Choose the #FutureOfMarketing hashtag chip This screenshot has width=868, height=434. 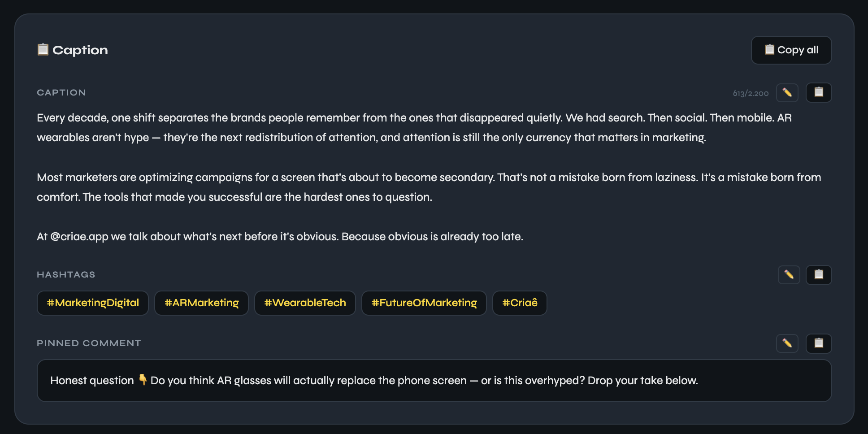(424, 303)
